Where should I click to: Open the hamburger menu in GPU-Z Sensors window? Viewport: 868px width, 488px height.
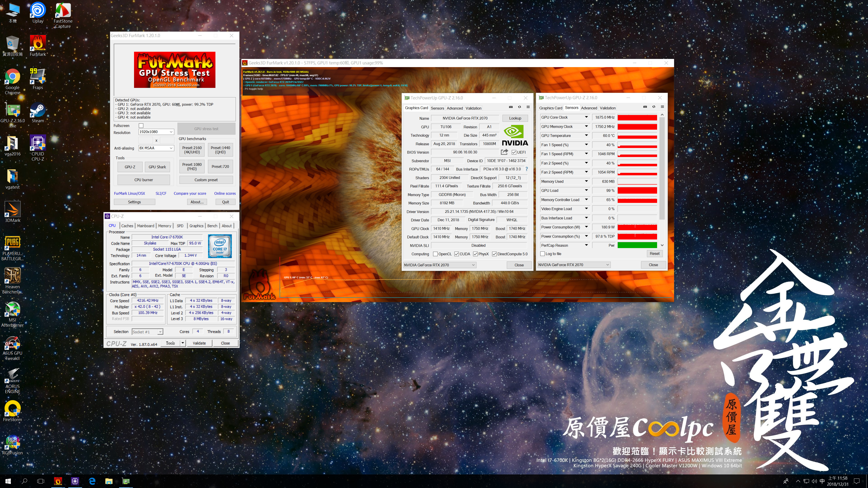click(663, 107)
